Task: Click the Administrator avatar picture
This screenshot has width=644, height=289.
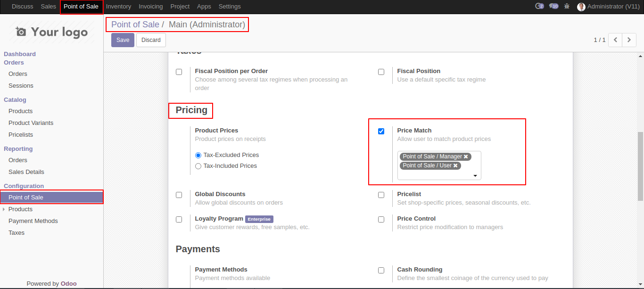Action: [581, 7]
